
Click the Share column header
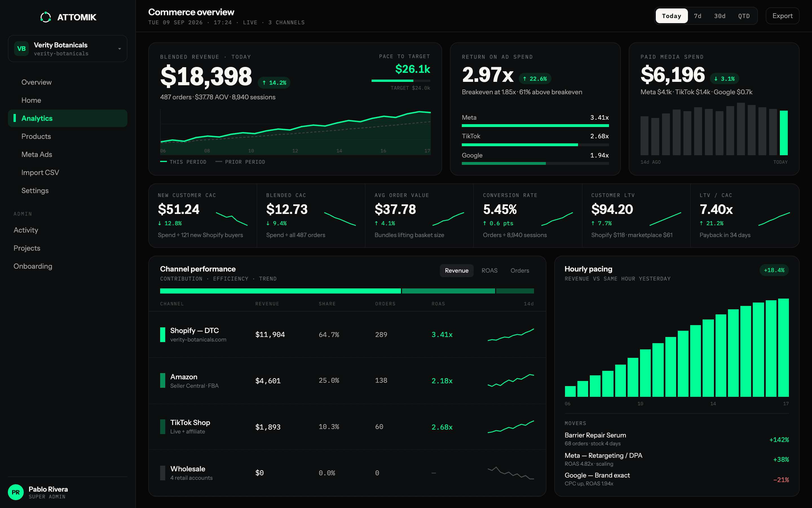(327, 304)
